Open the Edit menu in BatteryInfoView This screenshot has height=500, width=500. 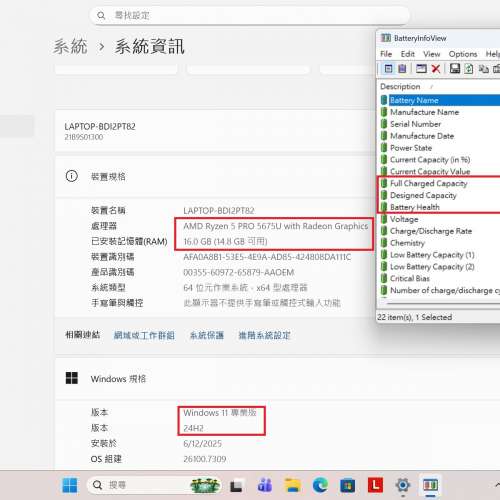407,54
